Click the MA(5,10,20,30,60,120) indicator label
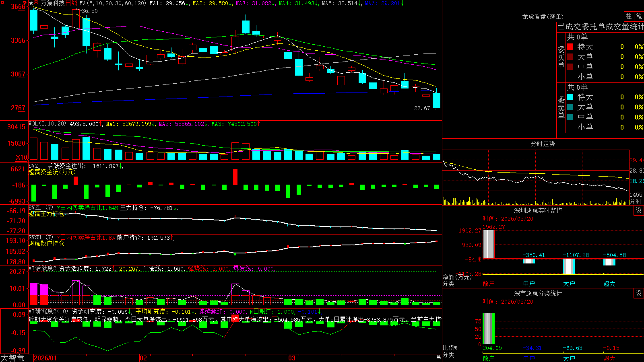The width and height of the screenshot is (644, 362). (113, 3)
